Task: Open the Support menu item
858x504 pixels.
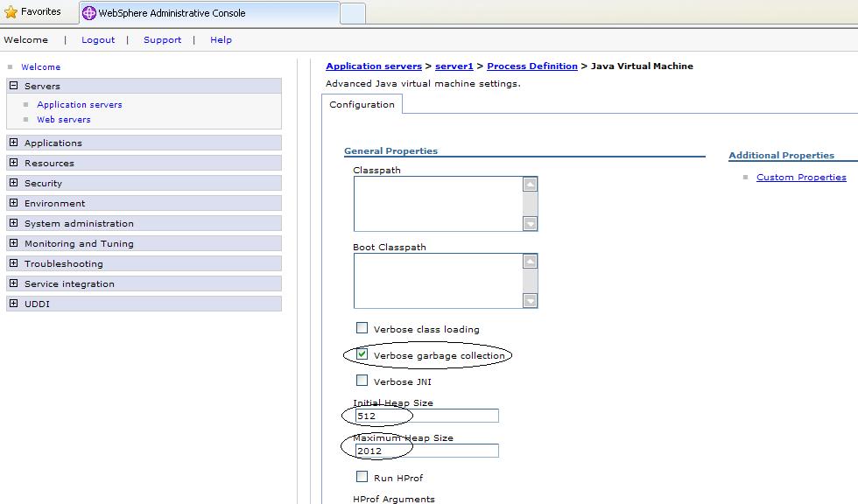Action: click(x=162, y=39)
